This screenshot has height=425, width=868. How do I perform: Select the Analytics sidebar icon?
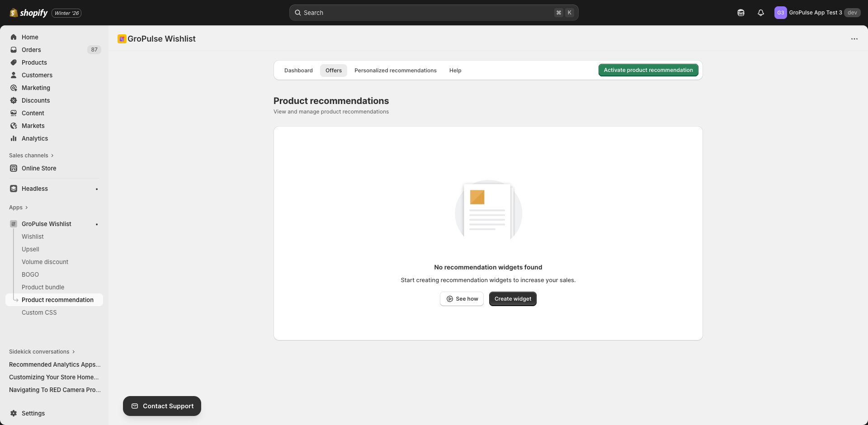pos(14,138)
